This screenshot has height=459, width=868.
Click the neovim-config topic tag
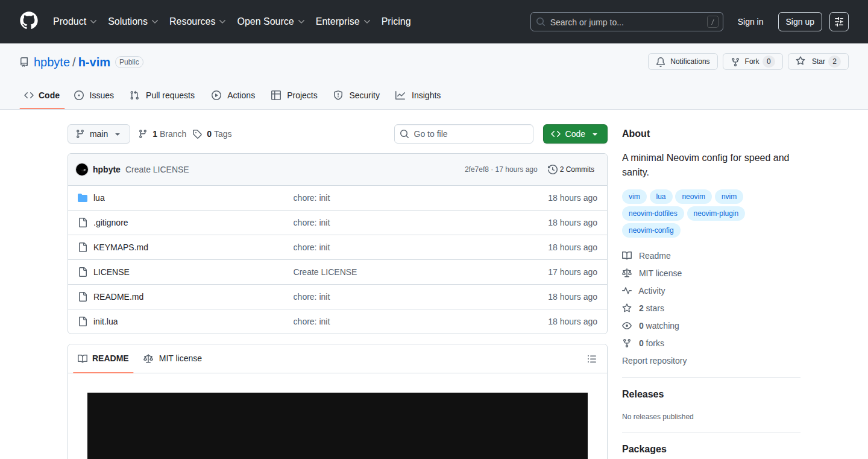tap(651, 230)
